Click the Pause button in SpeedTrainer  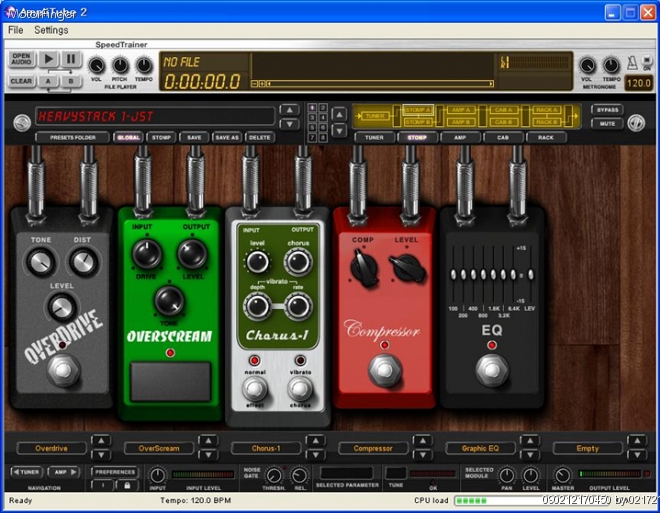click(72, 60)
